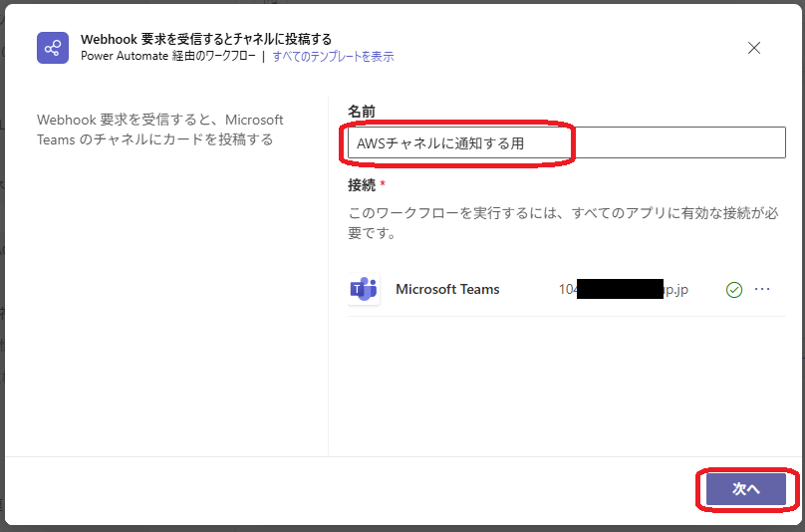Open the すべてのテンプレートを表示 link
805x532 pixels.
(x=333, y=57)
